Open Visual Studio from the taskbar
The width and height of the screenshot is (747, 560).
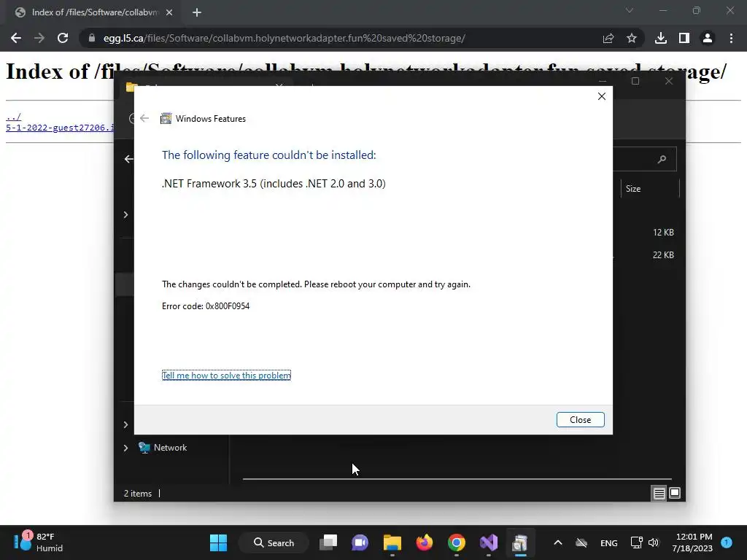point(488,542)
